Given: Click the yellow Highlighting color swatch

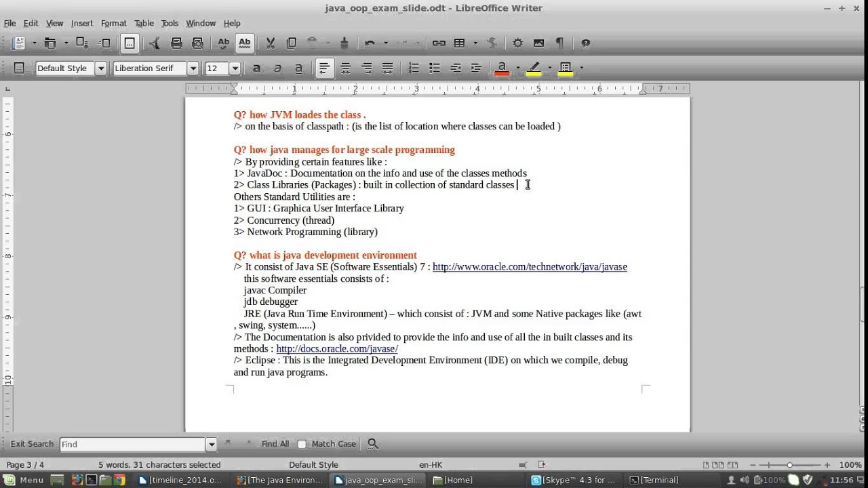Looking at the screenshot, I should 534,68.
